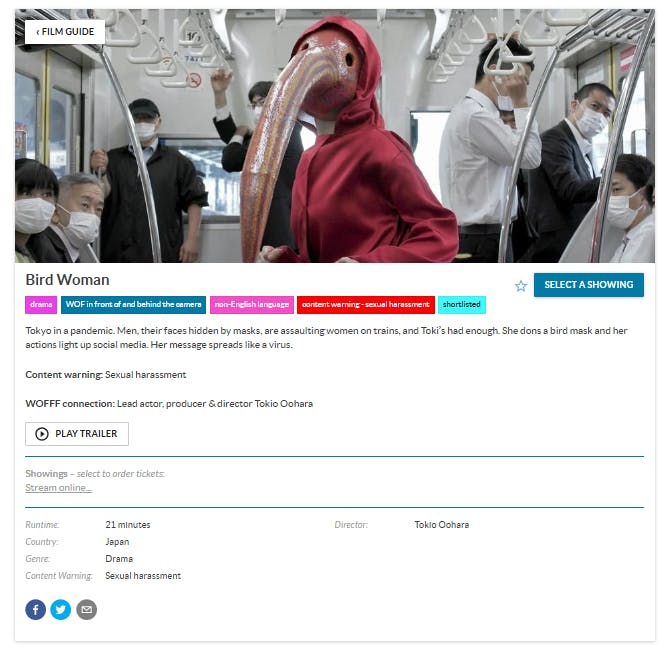Click director name Tokio Oohara
671x649 pixels.
pyautogui.click(x=442, y=525)
